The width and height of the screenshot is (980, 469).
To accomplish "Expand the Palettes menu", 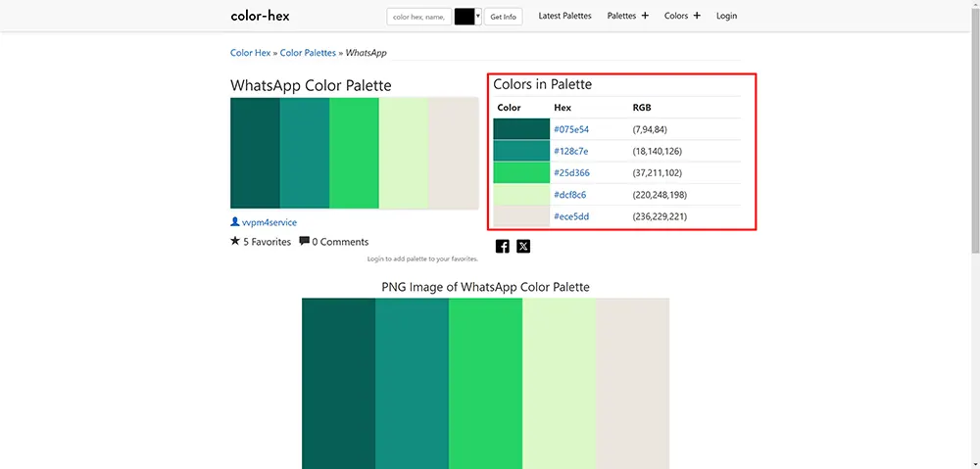I will pyautogui.click(x=628, y=16).
